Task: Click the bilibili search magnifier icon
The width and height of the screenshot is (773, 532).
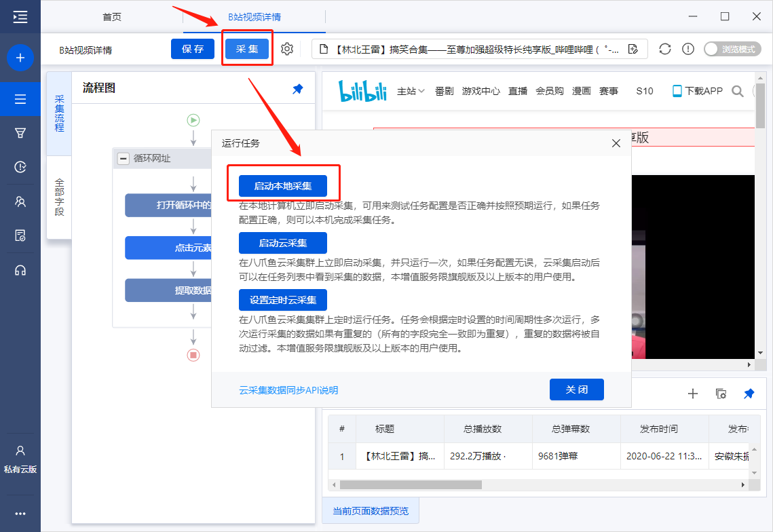Action: (738, 91)
